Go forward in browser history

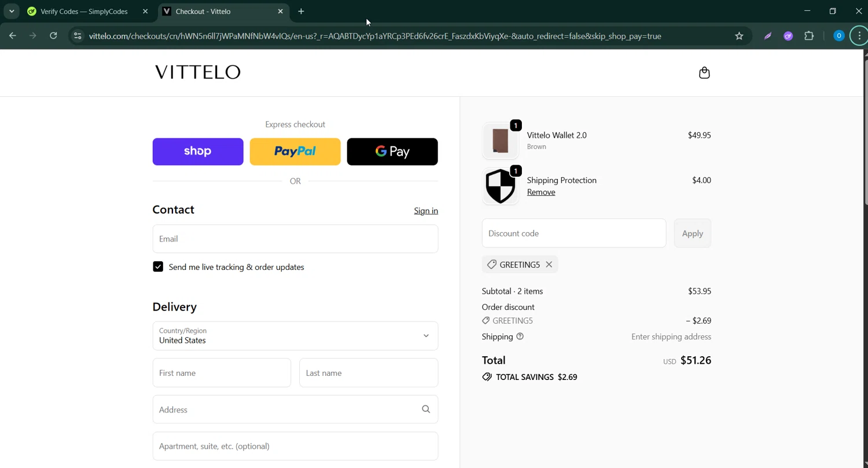33,36
